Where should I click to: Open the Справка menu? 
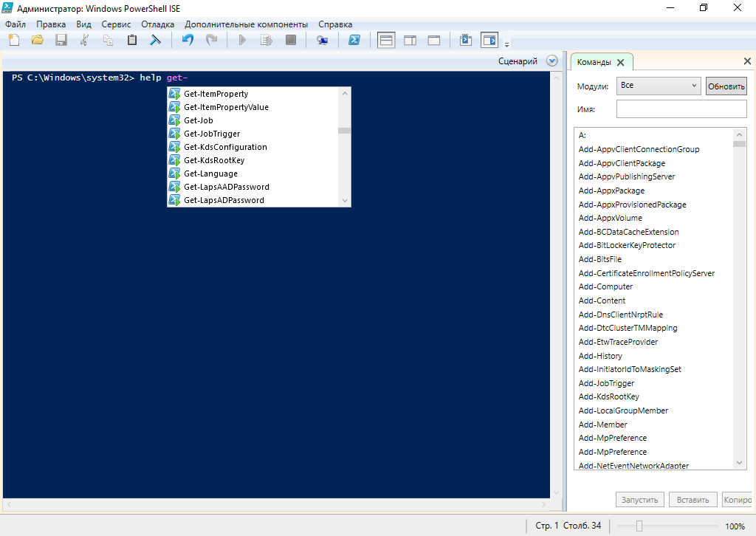point(335,24)
